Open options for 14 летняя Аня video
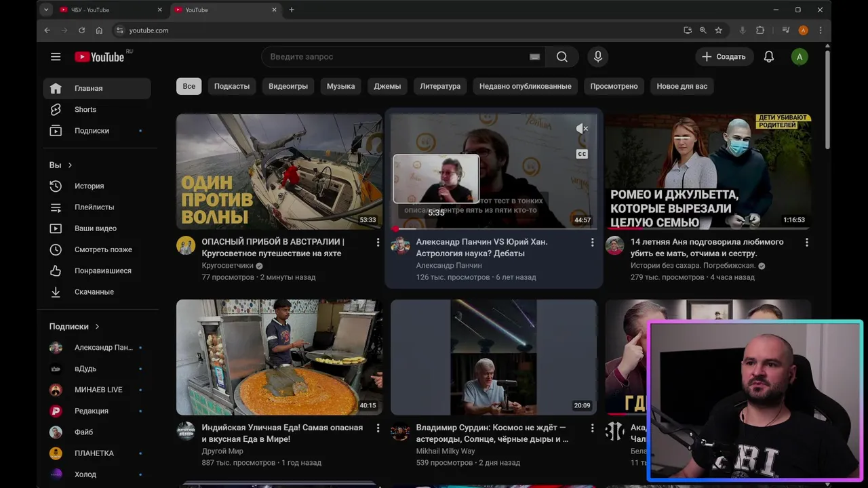The height and width of the screenshot is (488, 868). pyautogui.click(x=806, y=243)
